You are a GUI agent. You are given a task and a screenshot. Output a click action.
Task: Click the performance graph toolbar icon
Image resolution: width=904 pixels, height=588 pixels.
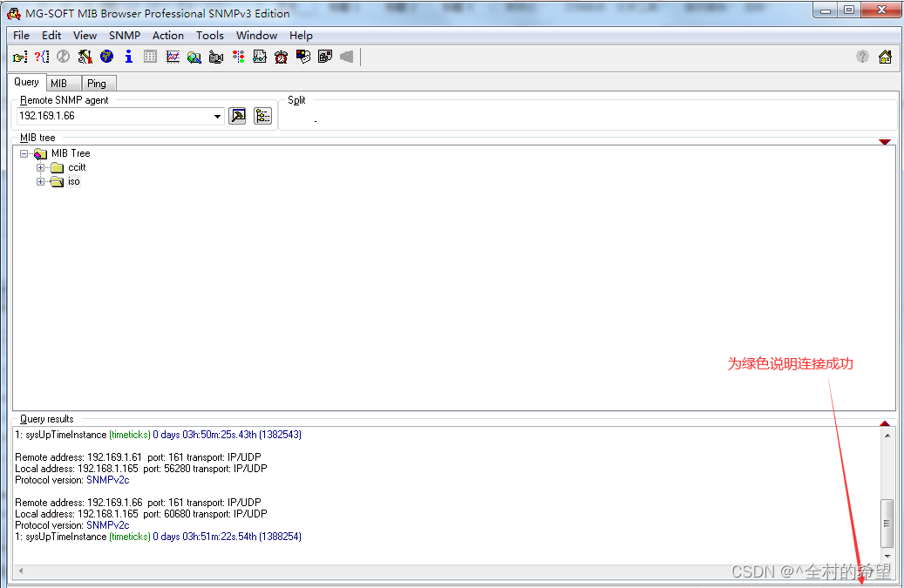(x=172, y=57)
